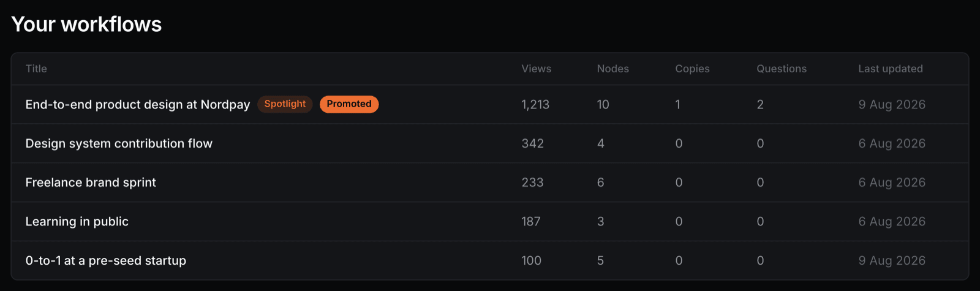The height and width of the screenshot is (291, 980).
Task: Sort by the Title column header
Action: click(36, 69)
